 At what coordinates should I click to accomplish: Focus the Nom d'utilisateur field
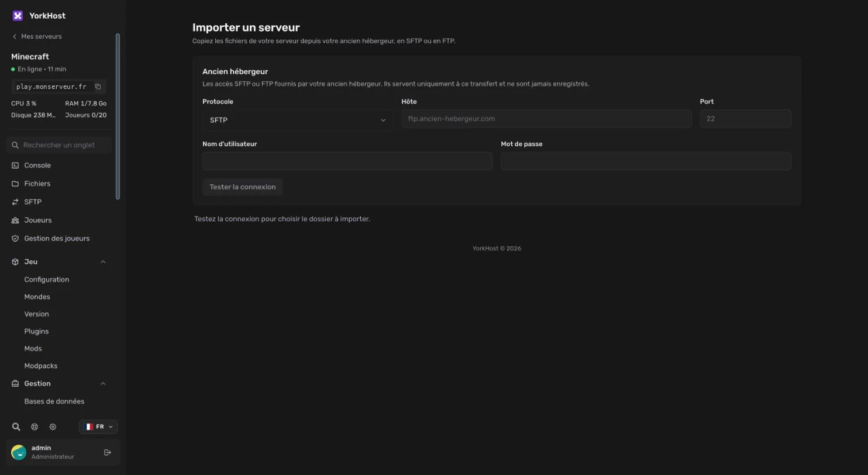tap(347, 161)
